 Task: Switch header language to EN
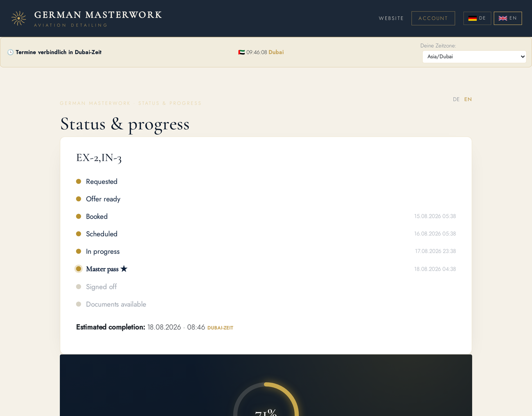point(508,18)
